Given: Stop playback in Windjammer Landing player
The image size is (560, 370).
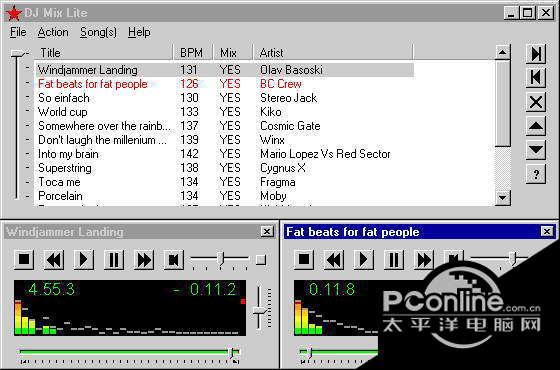Looking at the screenshot, I should pyautogui.click(x=24, y=259).
